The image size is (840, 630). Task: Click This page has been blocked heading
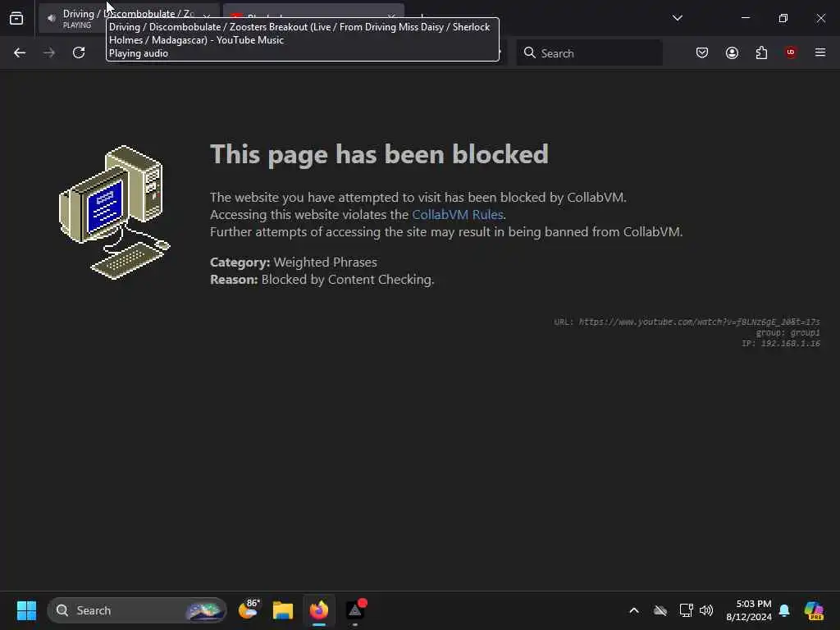tap(379, 154)
